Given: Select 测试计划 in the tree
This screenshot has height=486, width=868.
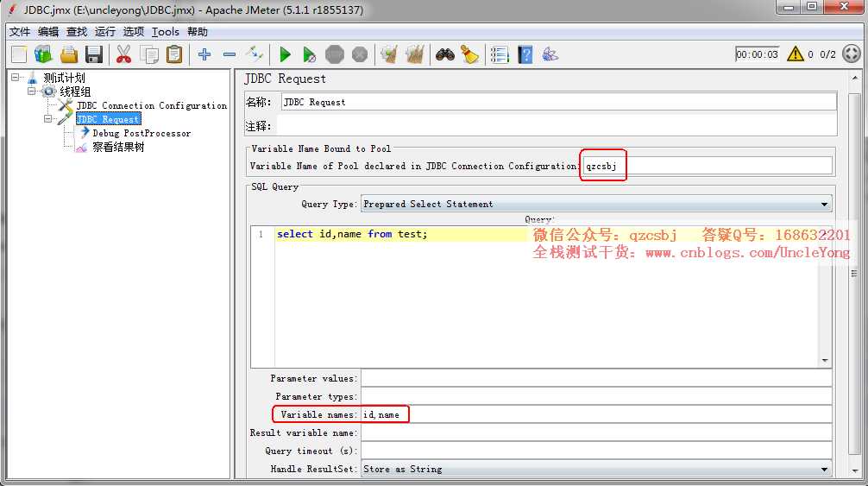Looking at the screenshot, I should tap(64, 78).
